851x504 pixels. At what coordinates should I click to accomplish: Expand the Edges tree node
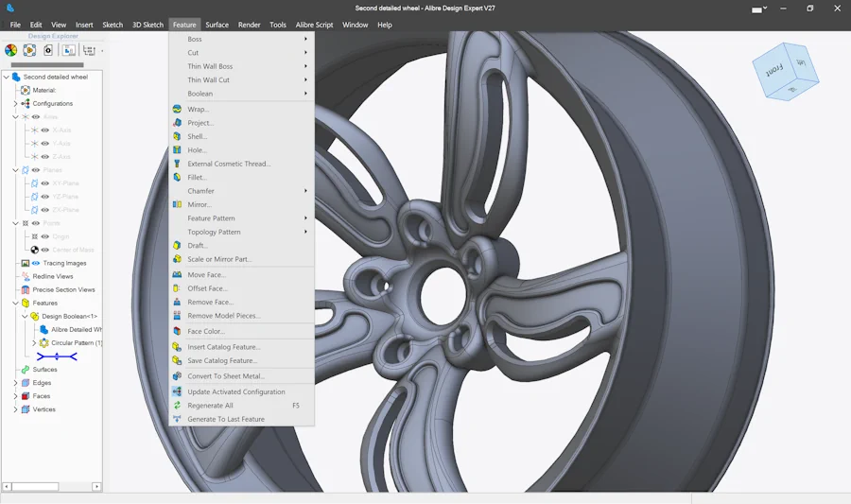[15, 382]
